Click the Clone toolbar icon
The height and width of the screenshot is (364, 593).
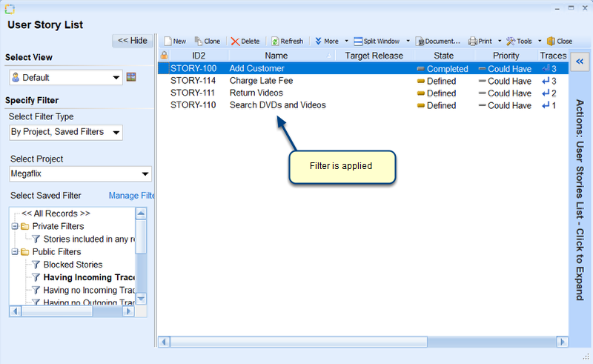(x=207, y=42)
